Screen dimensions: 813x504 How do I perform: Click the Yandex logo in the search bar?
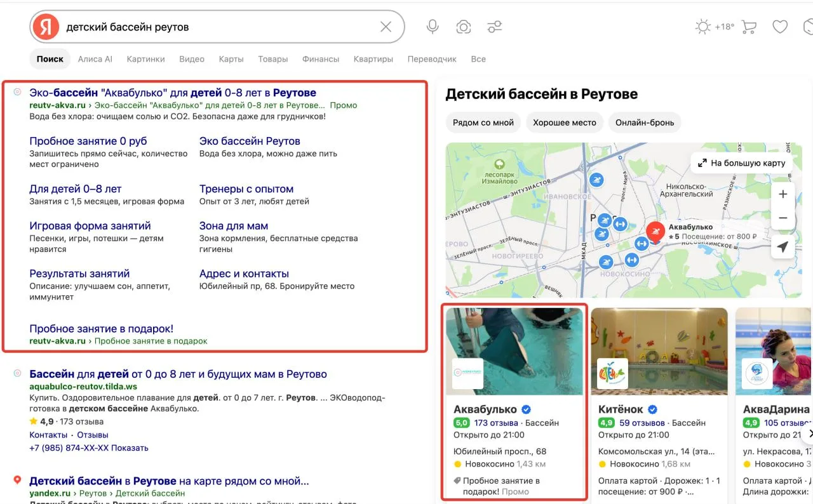tap(46, 27)
